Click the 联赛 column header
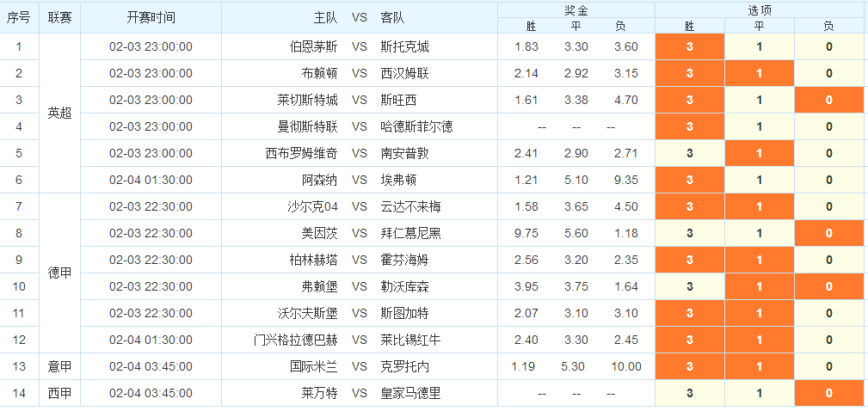Viewport: 868px width, 411px height. click(x=59, y=18)
